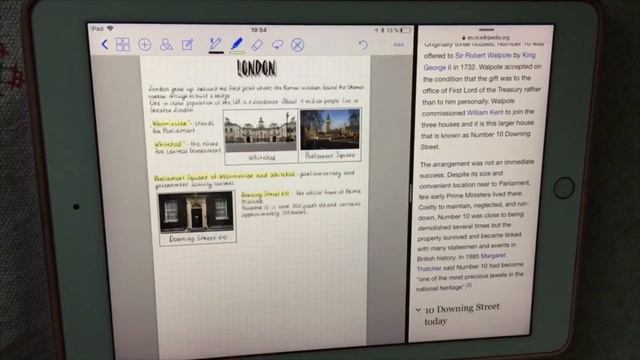Select the Downing Street 10 door photo
This screenshot has width=640, height=360.
coord(196,212)
